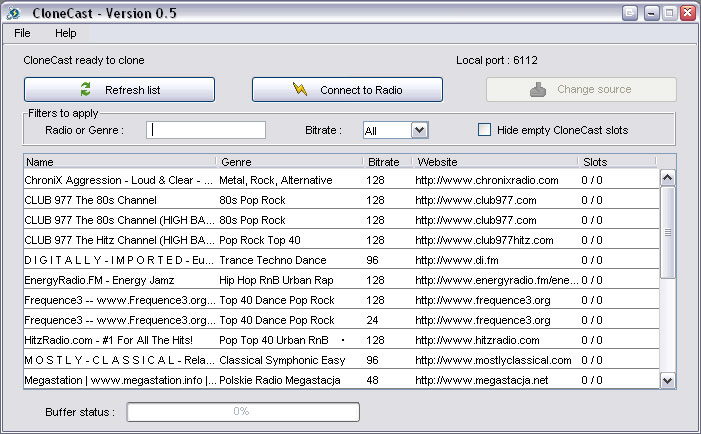
Task: Click genre Pop Rock Top 40
Action: 260,240
